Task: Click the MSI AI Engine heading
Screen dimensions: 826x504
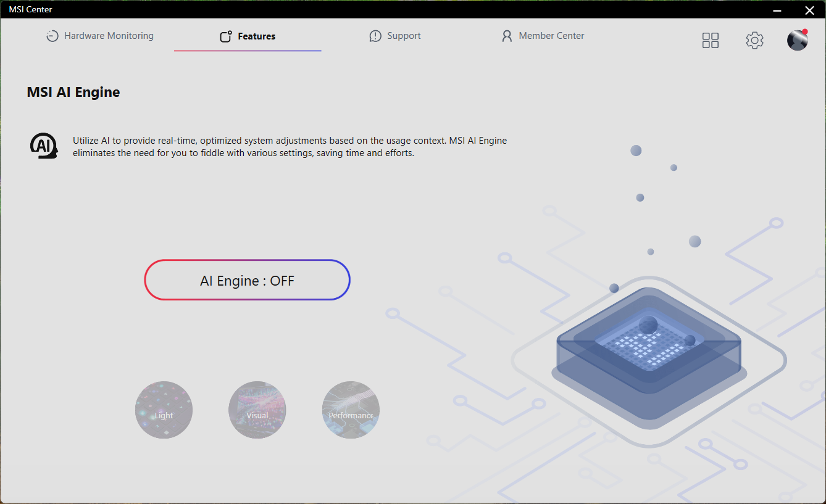Action: tap(73, 93)
